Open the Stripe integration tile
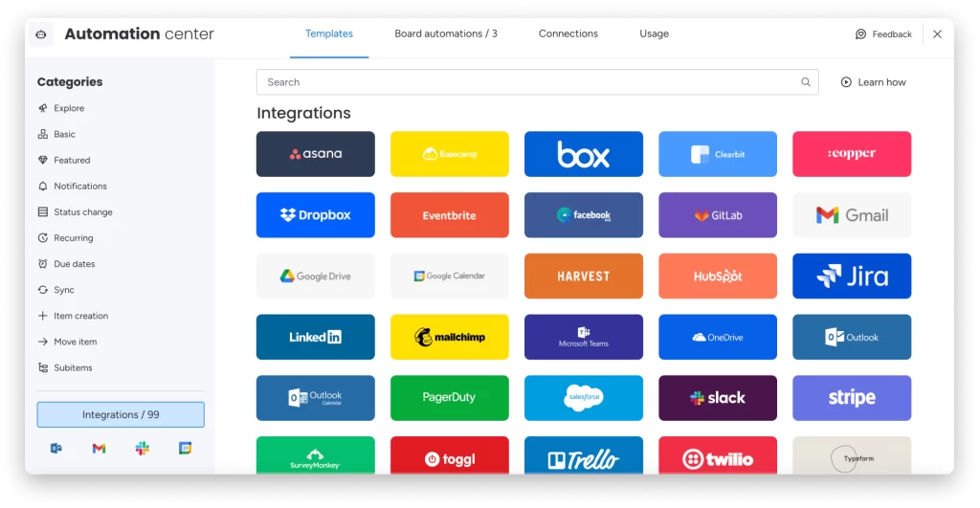 tap(852, 398)
